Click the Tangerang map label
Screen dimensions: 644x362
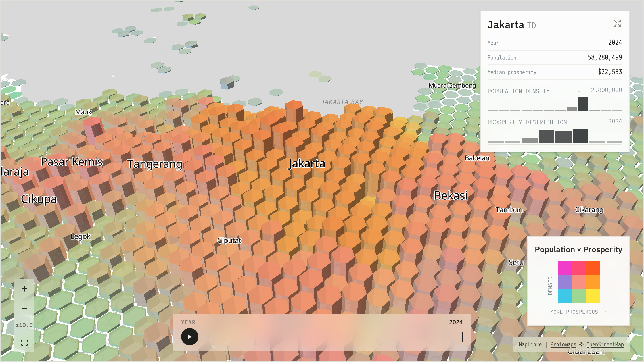pos(155,164)
